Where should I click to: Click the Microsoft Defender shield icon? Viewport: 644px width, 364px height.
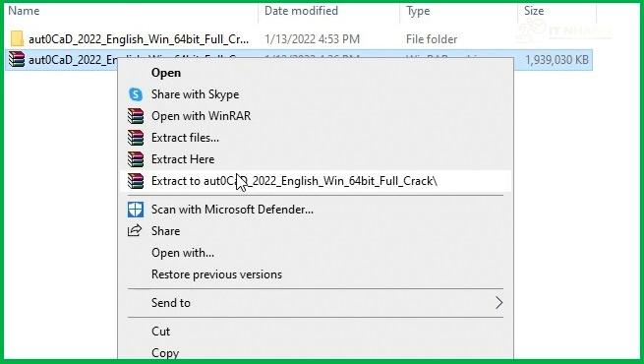(136, 210)
